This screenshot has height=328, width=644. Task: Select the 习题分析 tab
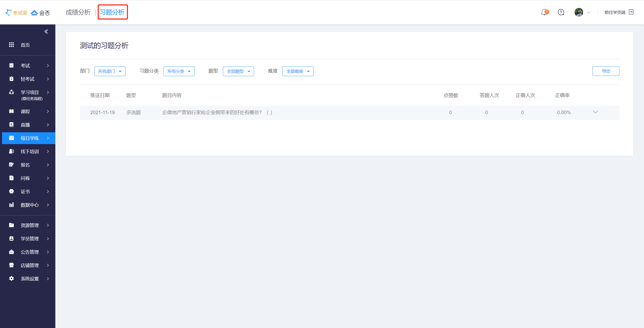tap(112, 12)
